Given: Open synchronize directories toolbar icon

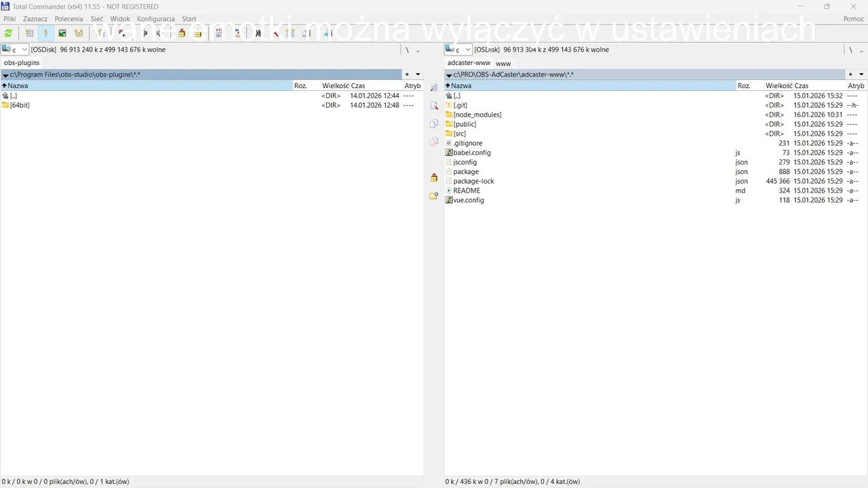Looking at the screenshot, I should click(290, 33).
